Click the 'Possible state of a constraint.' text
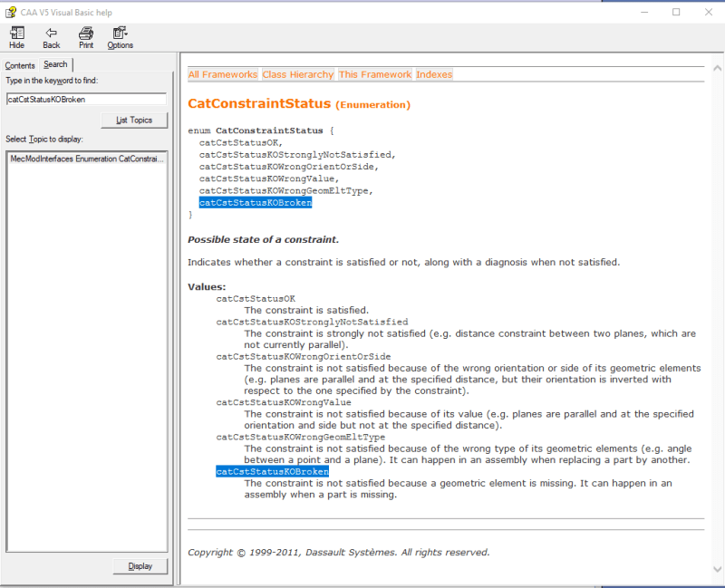Screen dimensions: 725x588 263,239
